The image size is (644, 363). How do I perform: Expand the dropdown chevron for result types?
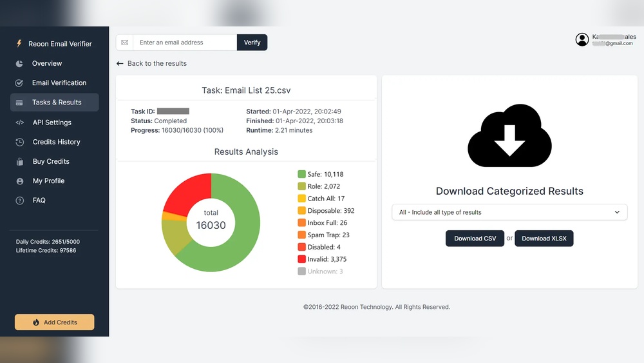tap(617, 212)
